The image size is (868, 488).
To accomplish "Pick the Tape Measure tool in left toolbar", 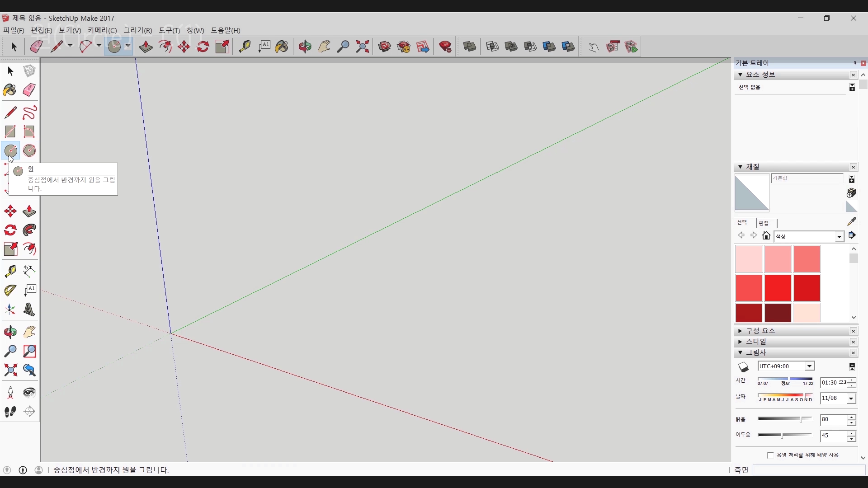I will tap(10, 271).
